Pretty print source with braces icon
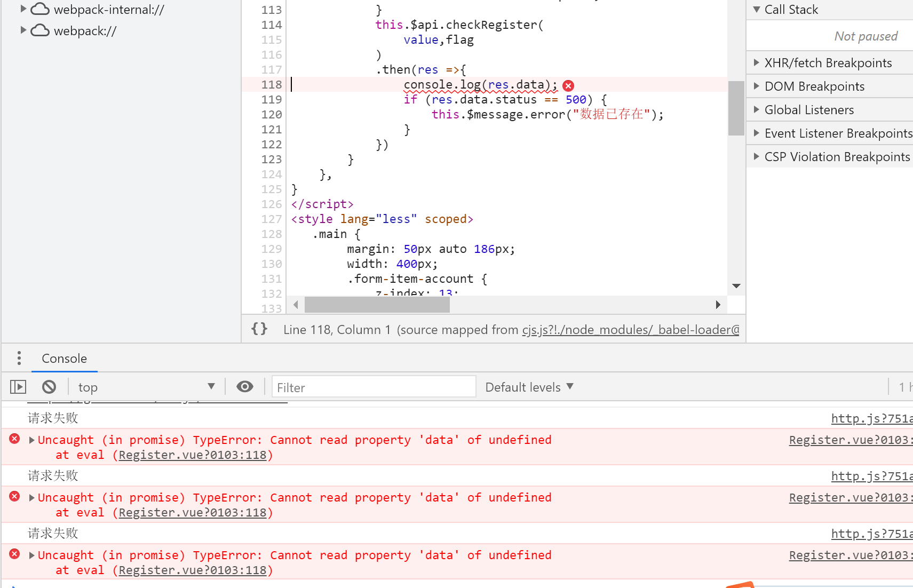The height and width of the screenshot is (588, 913). point(259,329)
